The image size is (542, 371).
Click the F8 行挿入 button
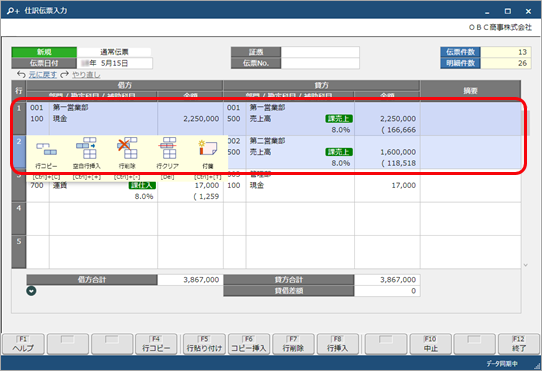point(337,344)
